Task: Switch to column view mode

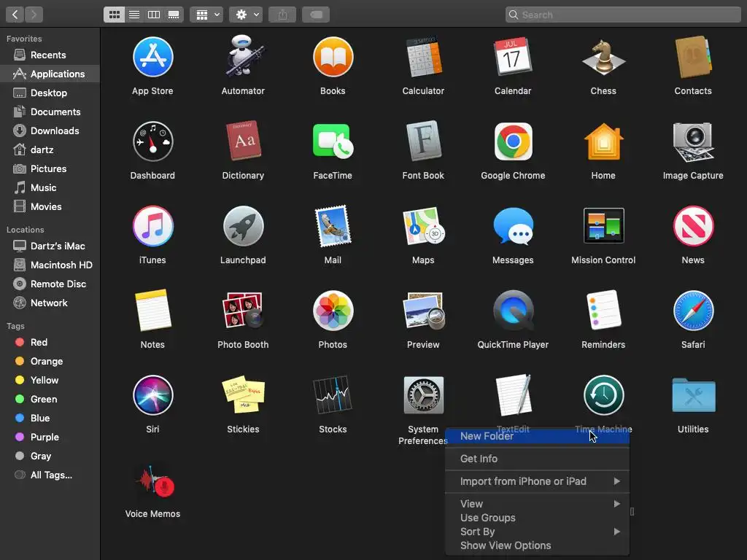Action: (154, 15)
